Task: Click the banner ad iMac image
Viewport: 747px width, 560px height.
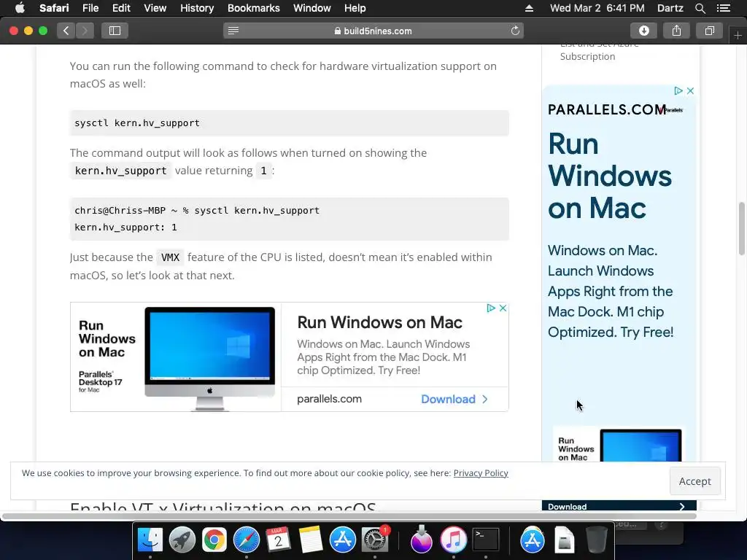Action: click(209, 359)
